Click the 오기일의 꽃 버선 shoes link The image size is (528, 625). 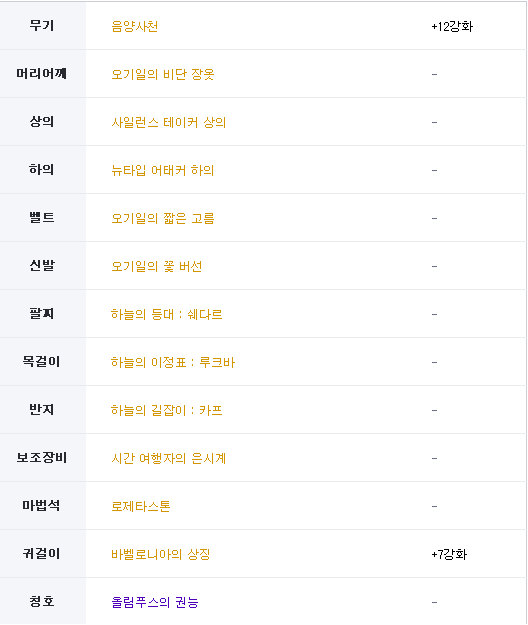click(157, 266)
